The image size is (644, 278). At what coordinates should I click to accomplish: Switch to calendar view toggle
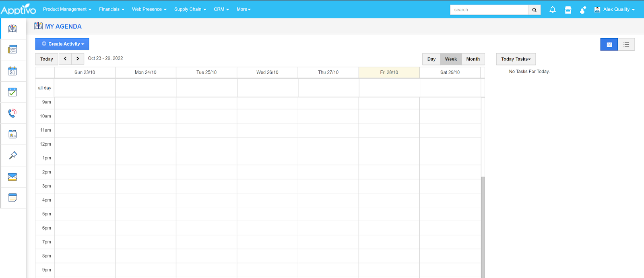609,44
